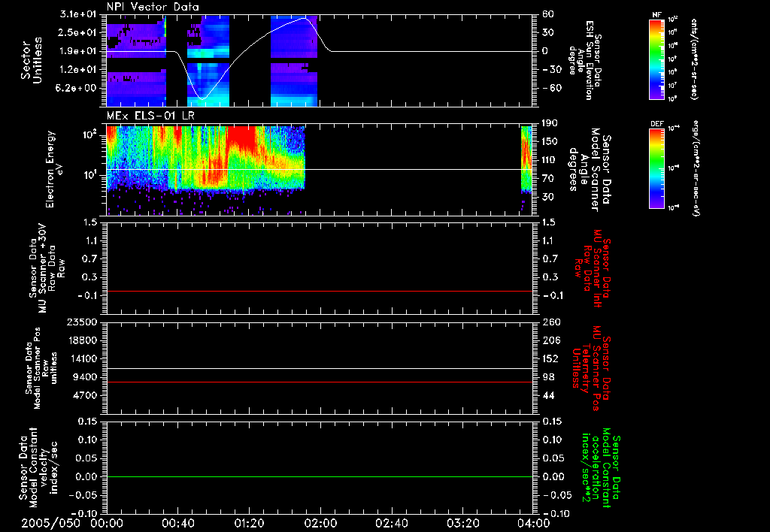This screenshot has height=532, width=770.
Task: Click the NF colorbar unit label
Action: point(694,59)
